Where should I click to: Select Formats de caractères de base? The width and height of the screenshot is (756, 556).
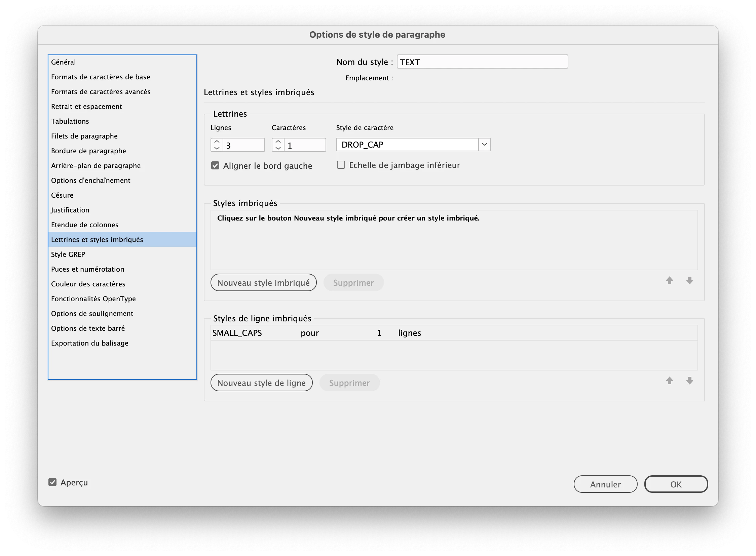pos(122,77)
